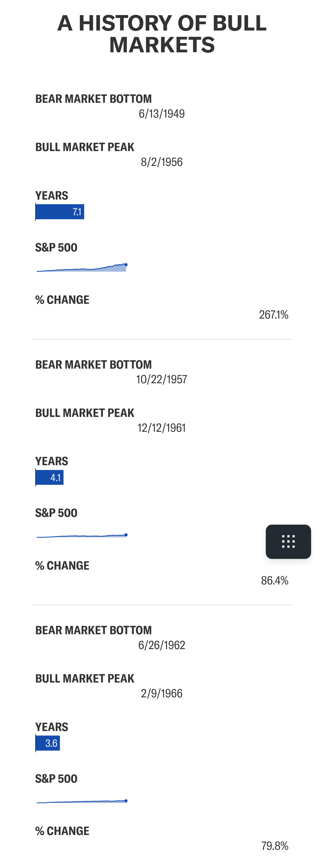Click the 1962–1966 S&P 500 sparkline
This screenshot has height=868, width=323.
click(x=82, y=802)
